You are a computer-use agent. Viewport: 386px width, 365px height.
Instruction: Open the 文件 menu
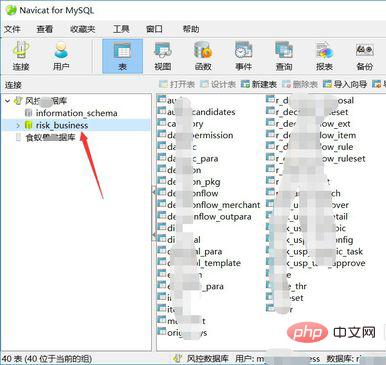point(12,29)
